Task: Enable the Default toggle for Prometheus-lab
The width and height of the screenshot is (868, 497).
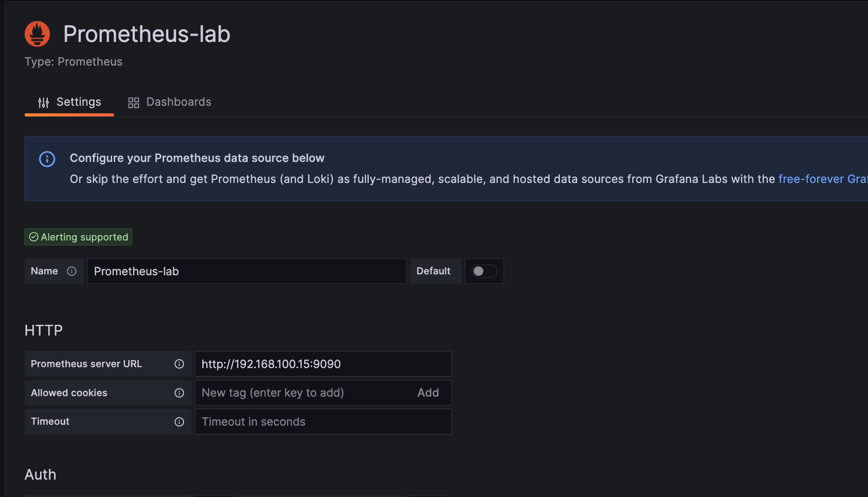Action: (484, 271)
